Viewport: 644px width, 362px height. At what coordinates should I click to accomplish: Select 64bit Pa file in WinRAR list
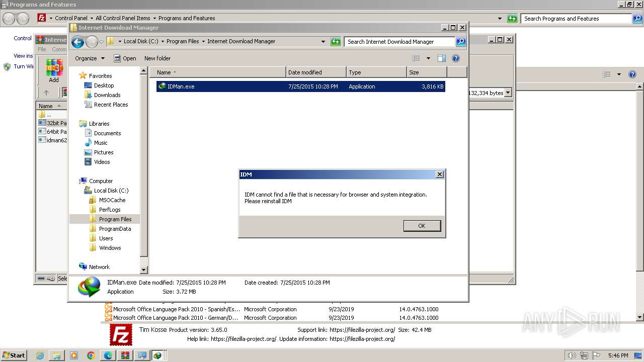[x=53, y=132]
